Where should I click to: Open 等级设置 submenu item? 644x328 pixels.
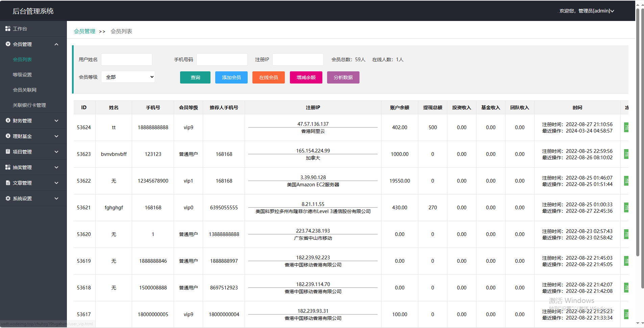tap(22, 75)
